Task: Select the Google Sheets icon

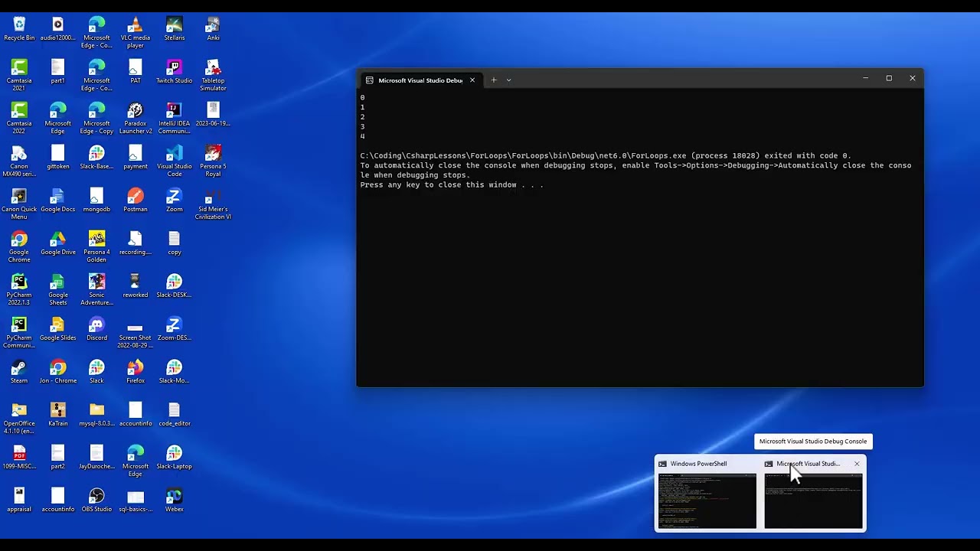Action: tap(58, 290)
